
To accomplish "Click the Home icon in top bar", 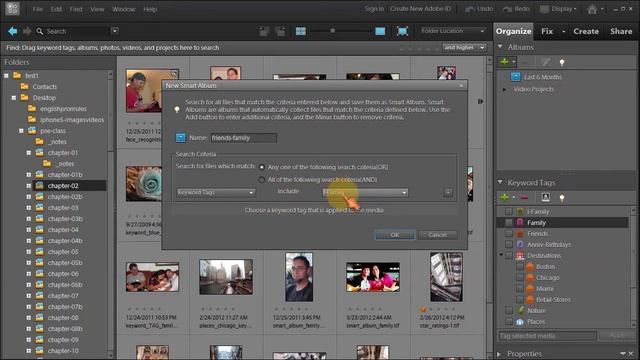I will pyautogui.click(x=592, y=9).
